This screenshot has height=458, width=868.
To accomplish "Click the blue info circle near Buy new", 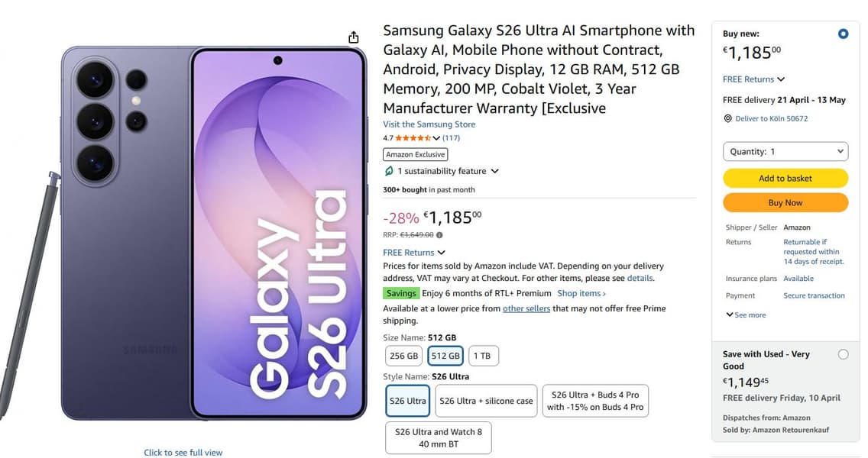I will point(843,34).
